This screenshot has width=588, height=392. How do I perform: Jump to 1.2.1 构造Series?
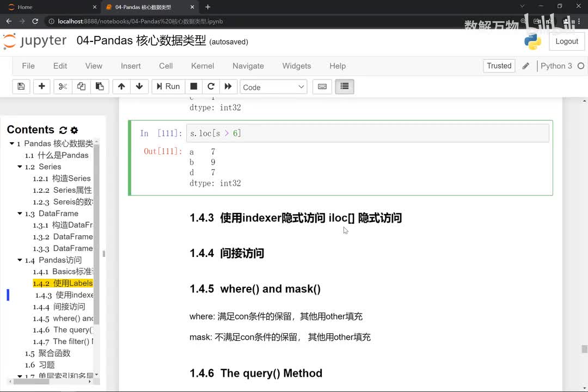coord(62,179)
